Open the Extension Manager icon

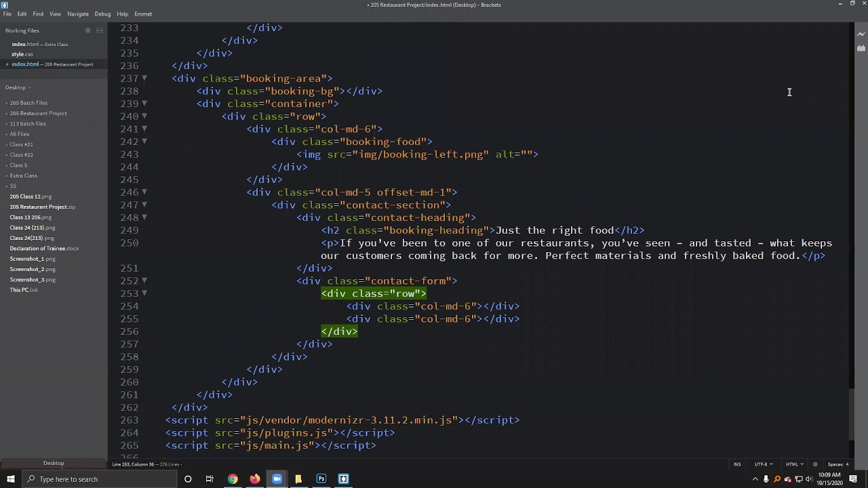pos(861,48)
